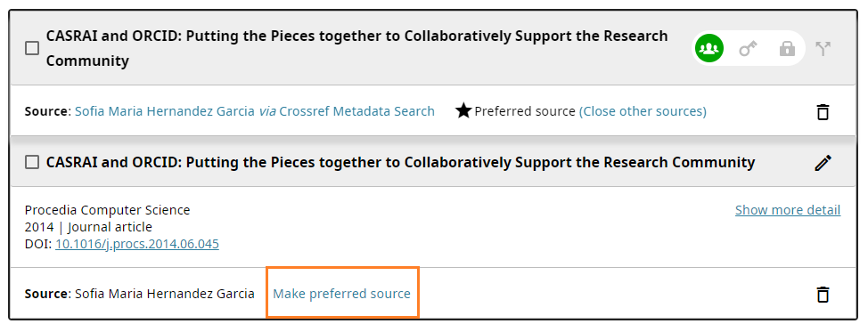Click the merge arrows icon beside lock
The image size is (868, 332).
tap(823, 49)
